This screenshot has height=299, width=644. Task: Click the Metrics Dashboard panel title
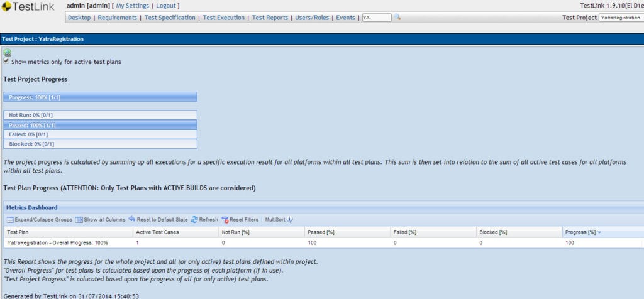pos(31,207)
